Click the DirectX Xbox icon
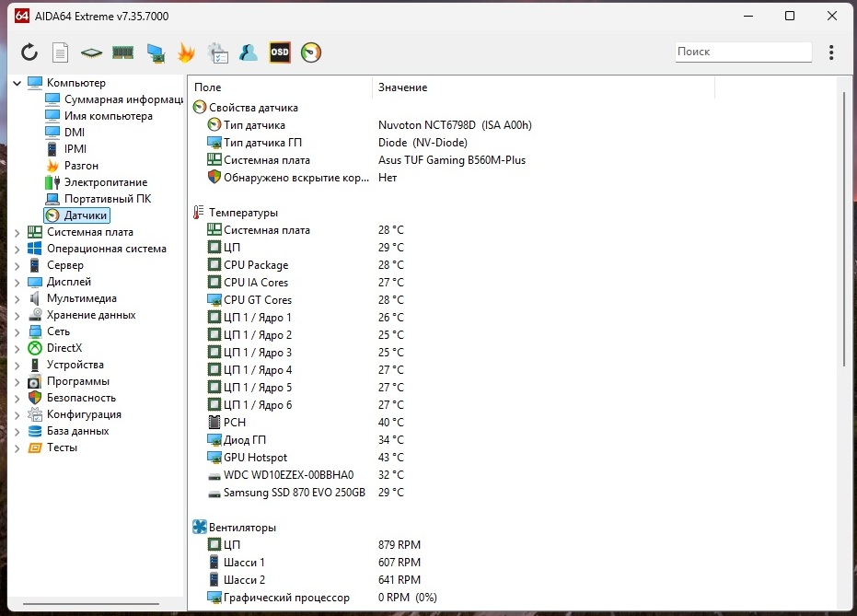 coord(35,348)
